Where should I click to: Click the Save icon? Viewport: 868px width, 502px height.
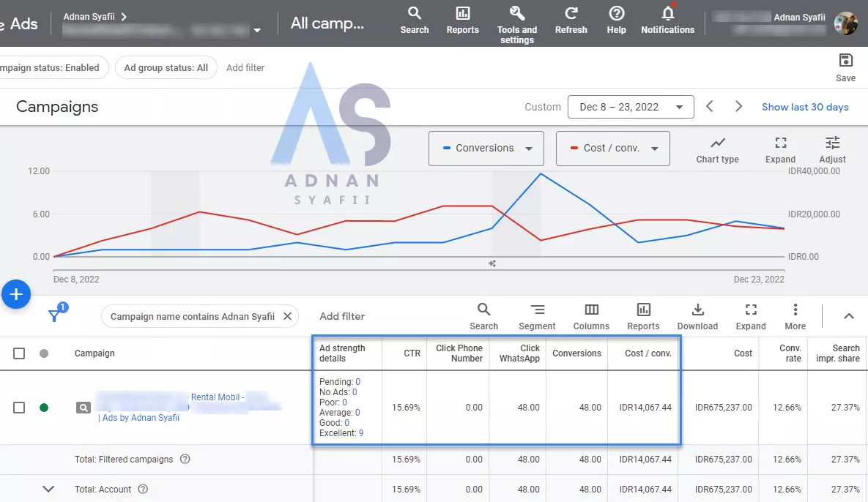pos(845,61)
